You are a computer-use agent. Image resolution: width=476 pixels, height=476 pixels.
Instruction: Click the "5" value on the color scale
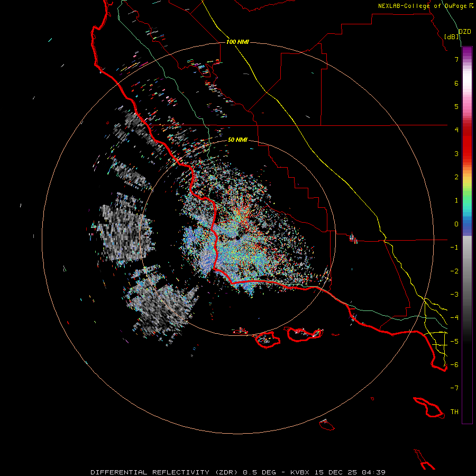click(456, 106)
